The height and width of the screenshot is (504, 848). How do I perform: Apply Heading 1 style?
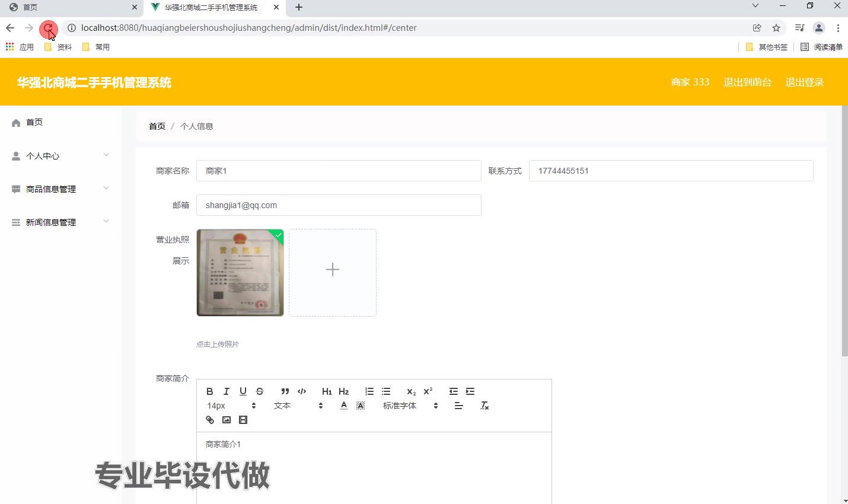[x=327, y=391]
